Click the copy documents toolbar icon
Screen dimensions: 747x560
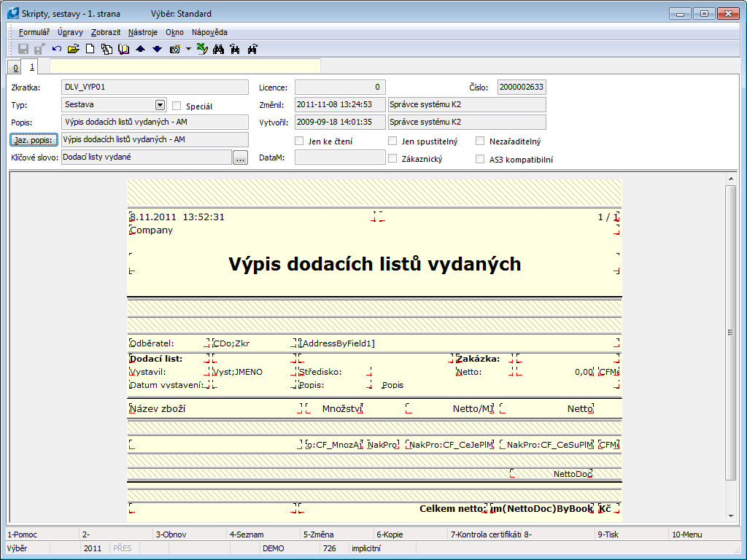[107, 49]
